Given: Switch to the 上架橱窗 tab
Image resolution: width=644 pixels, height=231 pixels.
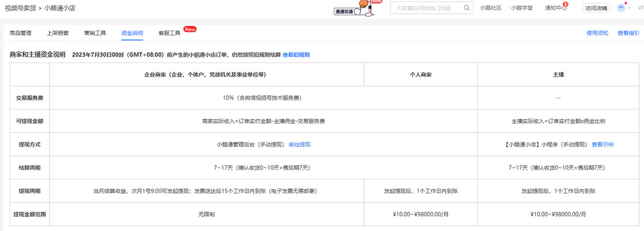Looking at the screenshot, I should point(57,33).
